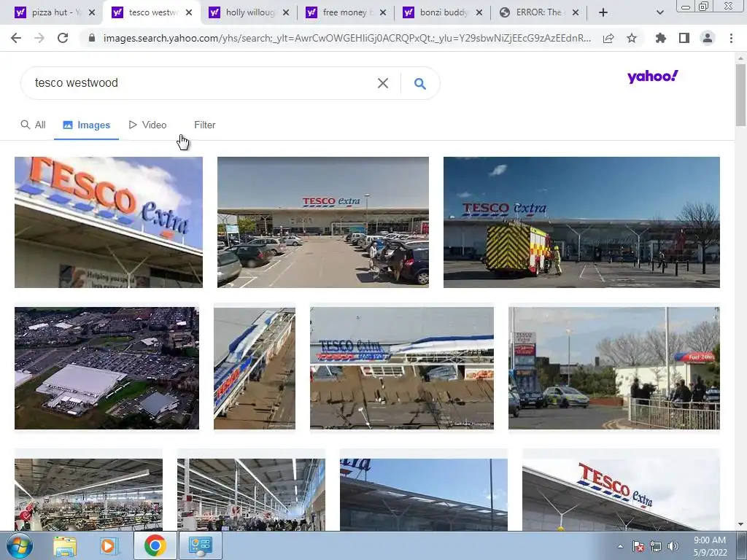Click the Chrome taskbar icon

click(x=155, y=545)
